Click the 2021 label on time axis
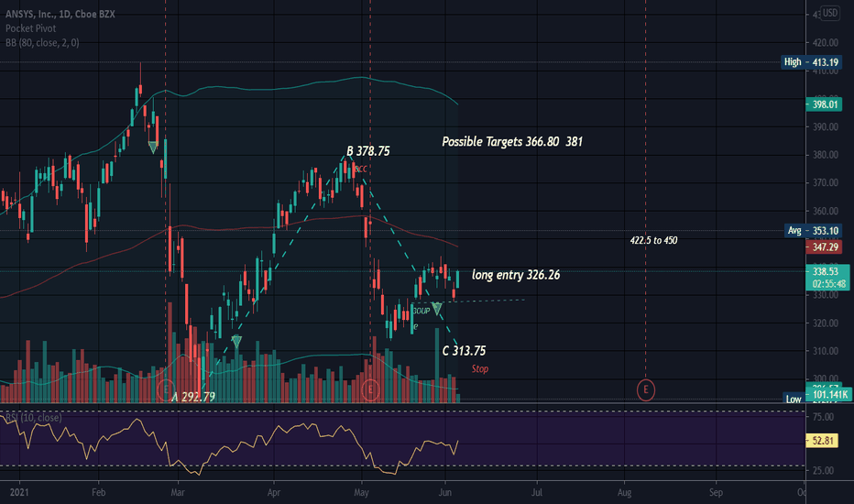This screenshot has width=854, height=504. (x=19, y=493)
